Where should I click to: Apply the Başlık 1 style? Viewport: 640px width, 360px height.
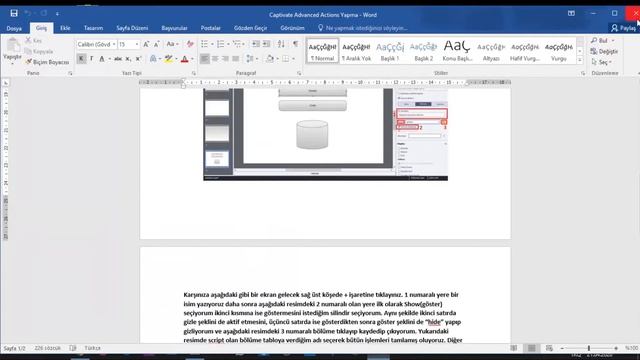coord(390,51)
